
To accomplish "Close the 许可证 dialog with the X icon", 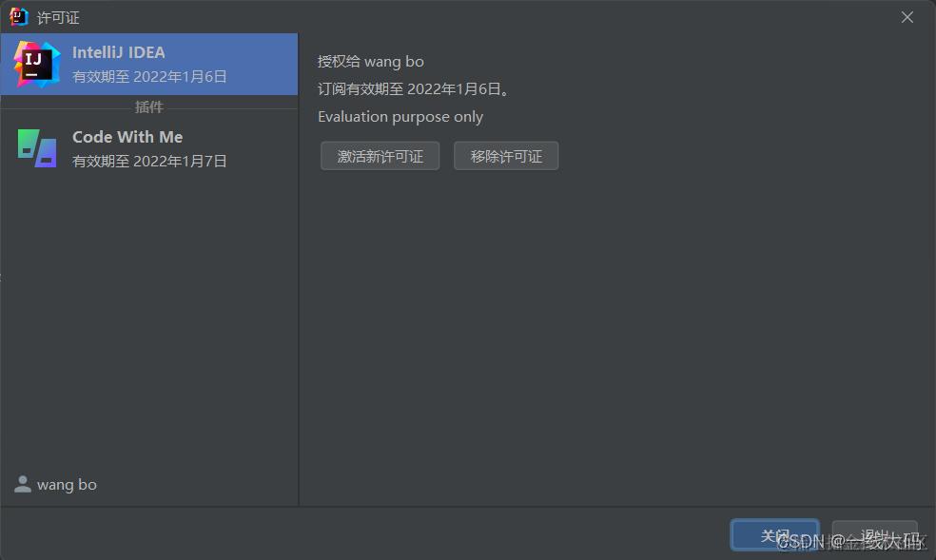I will [x=907, y=17].
